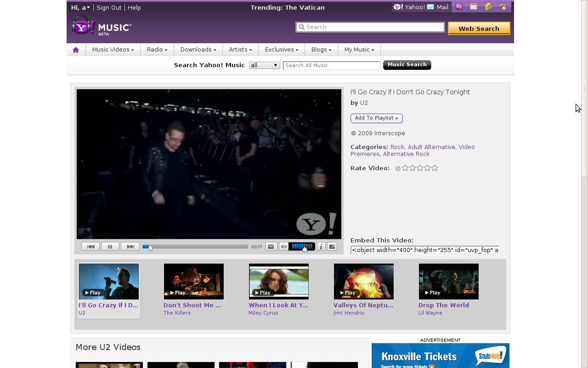588x368 pixels.
Task: Open the Exclusives menu
Action: pos(281,50)
